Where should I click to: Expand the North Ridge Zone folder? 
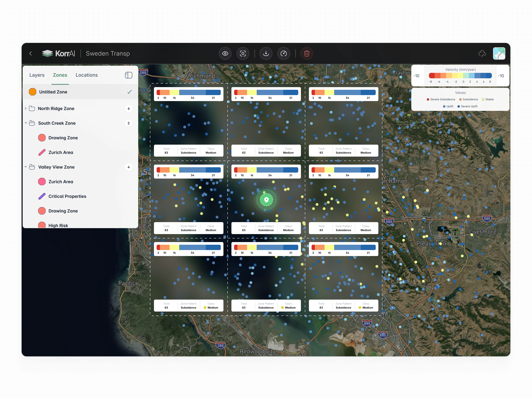click(x=26, y=108)
